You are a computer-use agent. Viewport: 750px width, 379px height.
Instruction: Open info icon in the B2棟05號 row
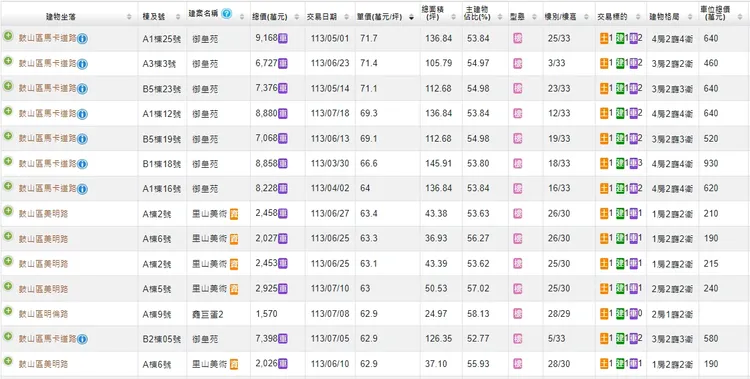82,339
